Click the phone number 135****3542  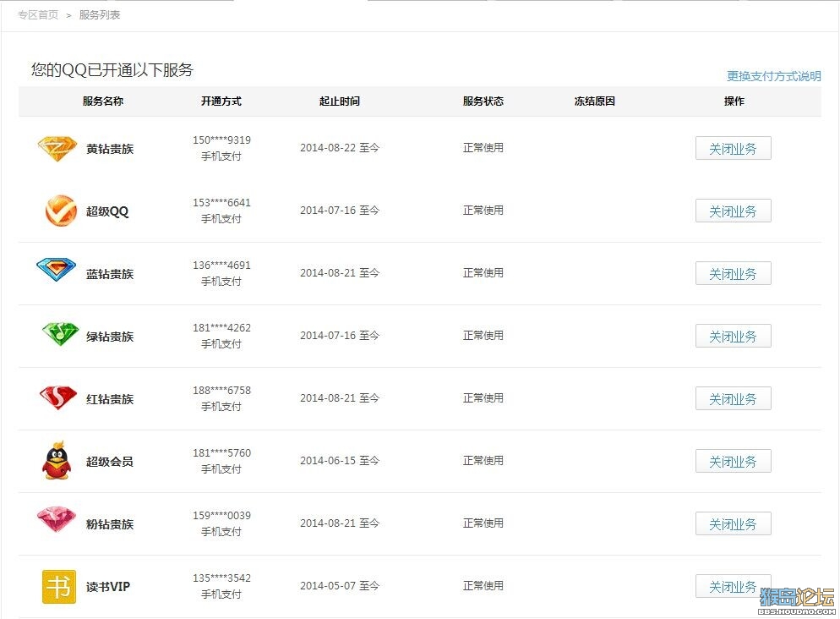[221, 578]
